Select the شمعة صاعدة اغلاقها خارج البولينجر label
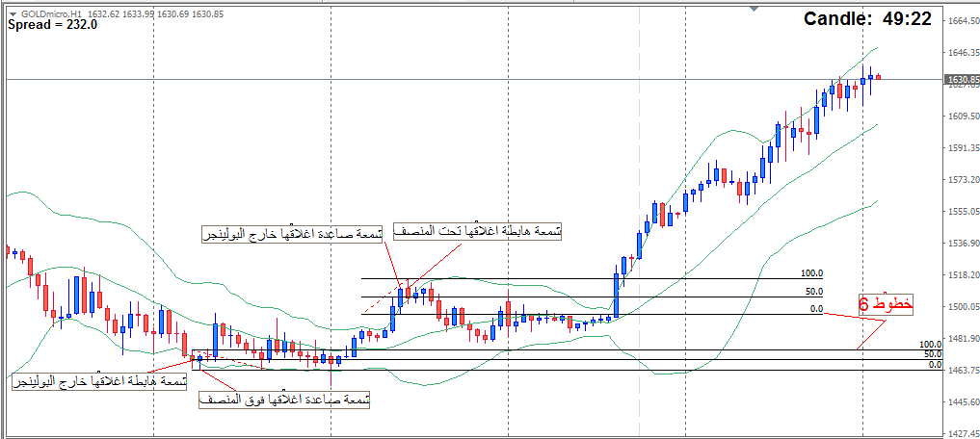Image resolution: width=980 pixels, height=439 pixels. click(x=291, y=234)
